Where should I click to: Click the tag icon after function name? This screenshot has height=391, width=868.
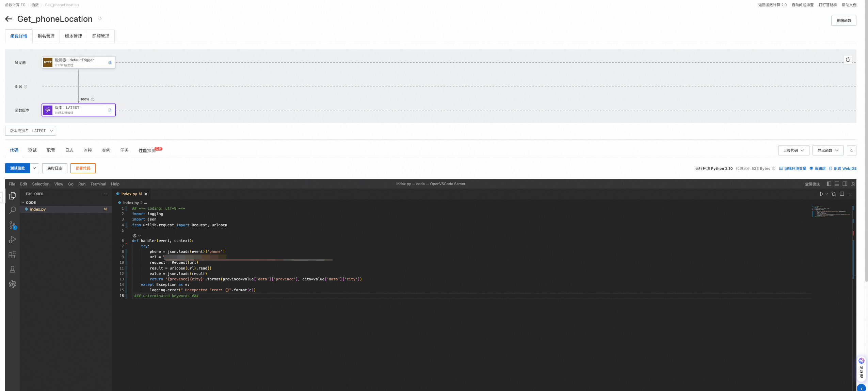click(x=100, y=19)
